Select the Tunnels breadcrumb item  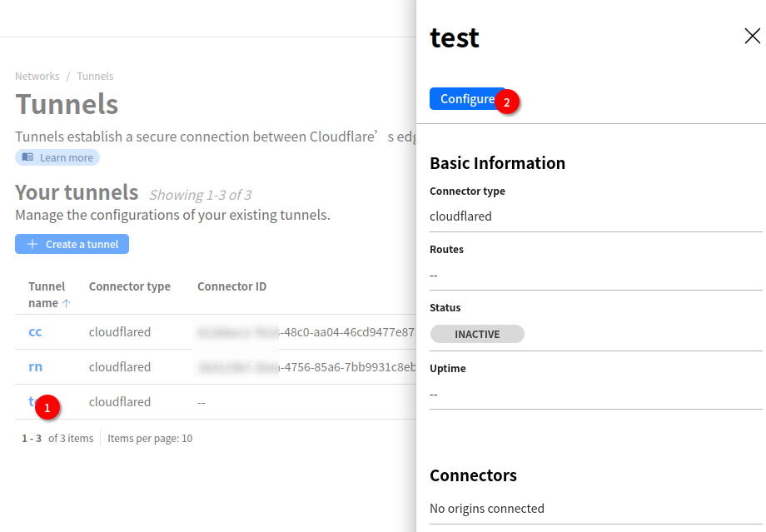(x=95, y=76)
